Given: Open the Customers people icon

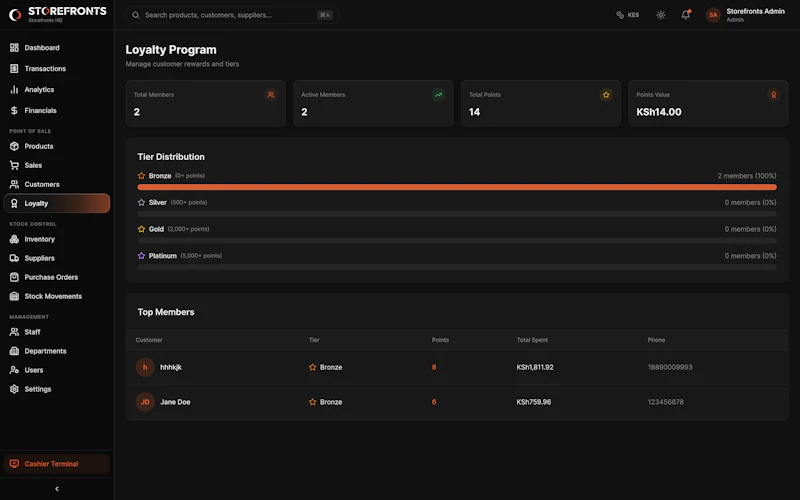Looking at the screenshot, I should coord(14,184).
